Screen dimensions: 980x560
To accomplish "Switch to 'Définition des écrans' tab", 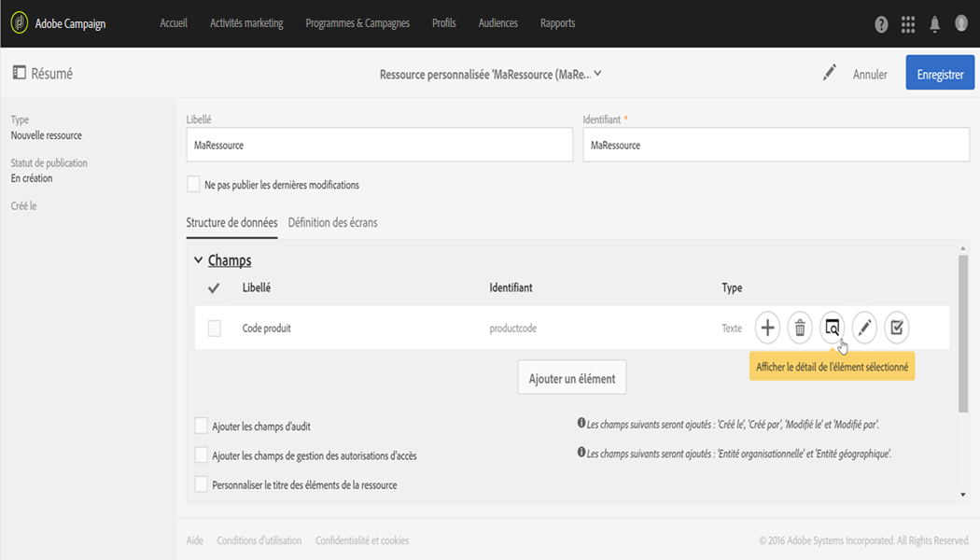I will (x=332, y=223).
